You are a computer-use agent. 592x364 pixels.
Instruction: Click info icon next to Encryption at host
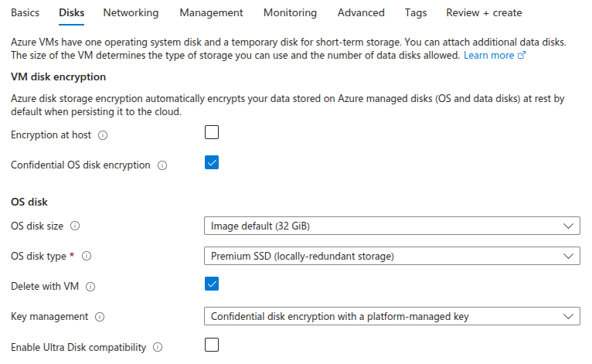[103, 135]
